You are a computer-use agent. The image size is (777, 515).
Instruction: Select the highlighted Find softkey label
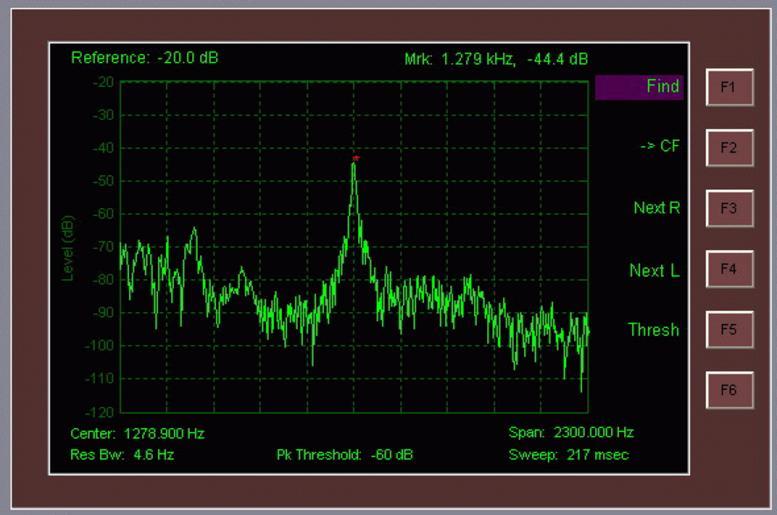point(640,87)
